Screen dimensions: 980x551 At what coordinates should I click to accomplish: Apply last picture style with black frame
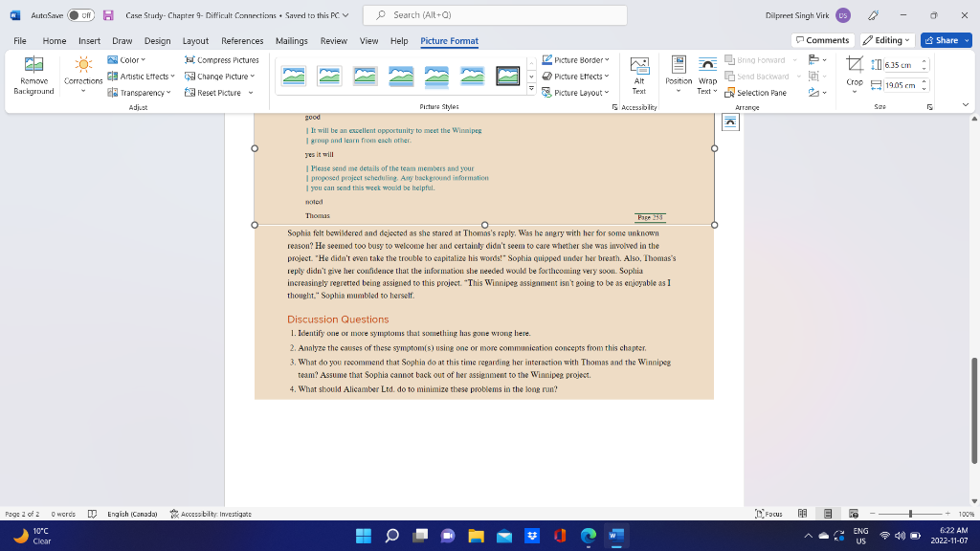(x=507, y=77)
